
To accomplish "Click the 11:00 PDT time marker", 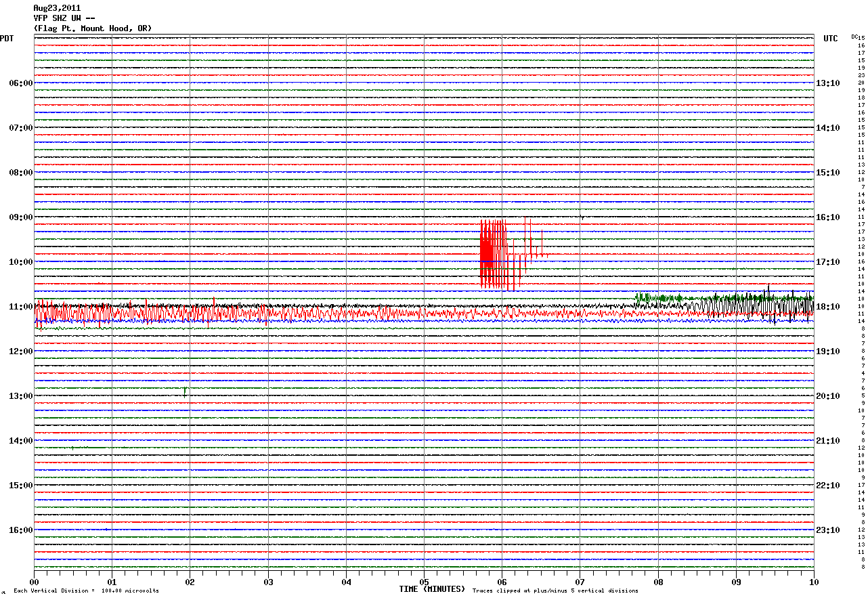I will point(21,307).
